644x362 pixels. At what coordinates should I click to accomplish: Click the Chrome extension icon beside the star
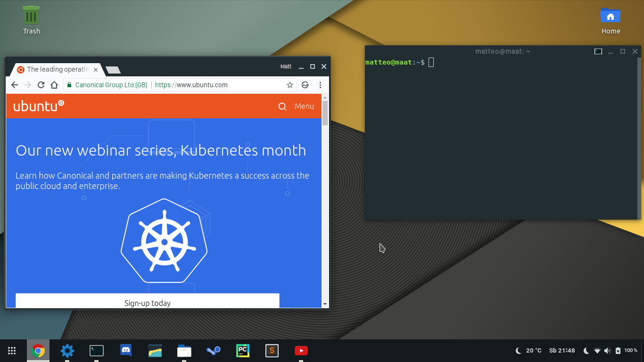click(305, 85)
